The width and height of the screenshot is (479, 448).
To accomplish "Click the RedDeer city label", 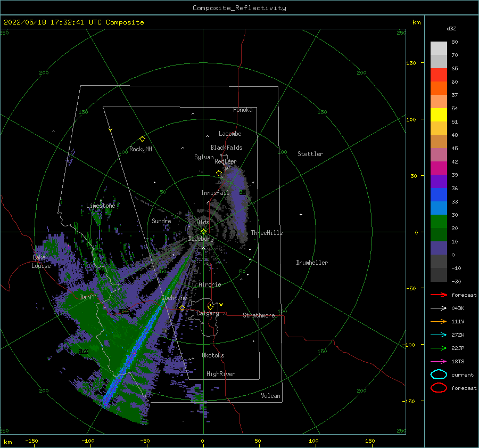I will point(226,161).
